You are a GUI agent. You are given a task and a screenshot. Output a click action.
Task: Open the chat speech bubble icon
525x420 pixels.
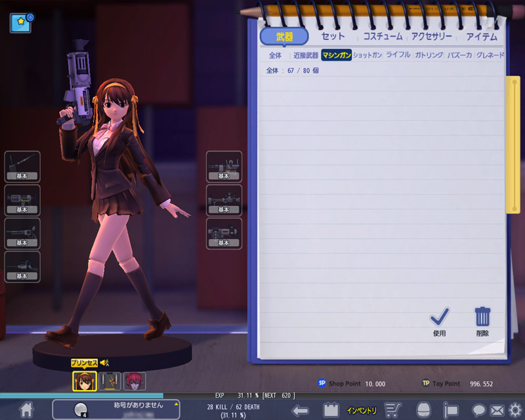(479, 410)
